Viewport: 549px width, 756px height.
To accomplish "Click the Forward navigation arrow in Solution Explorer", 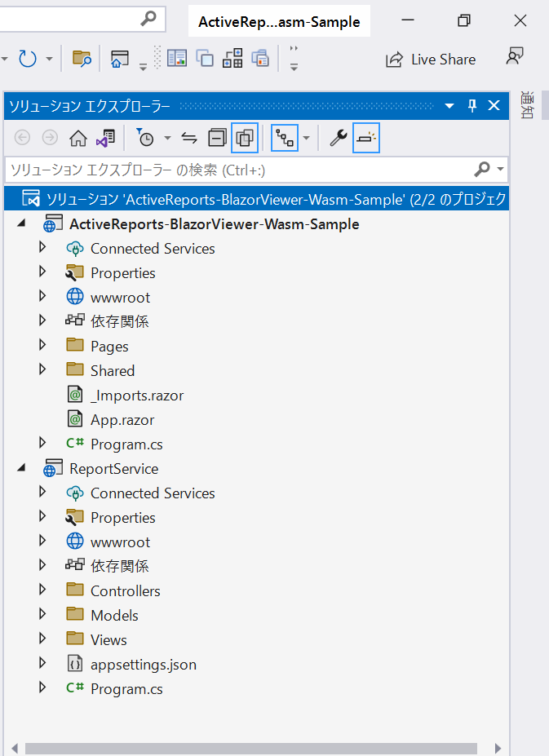I will pyautogui.click(x=51, y=138).
